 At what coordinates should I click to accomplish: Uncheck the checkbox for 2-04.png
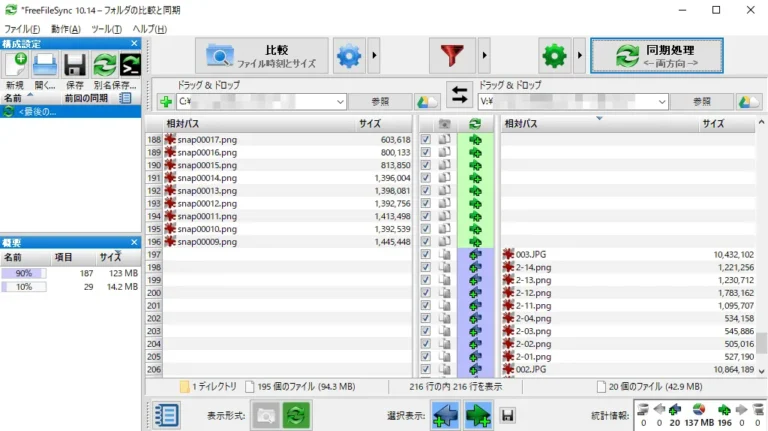pyautogui.click(x=426, y=318)
